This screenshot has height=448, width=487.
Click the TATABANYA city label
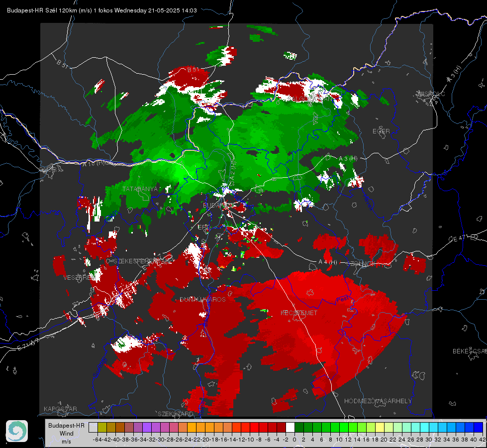[x=140, y=189]
